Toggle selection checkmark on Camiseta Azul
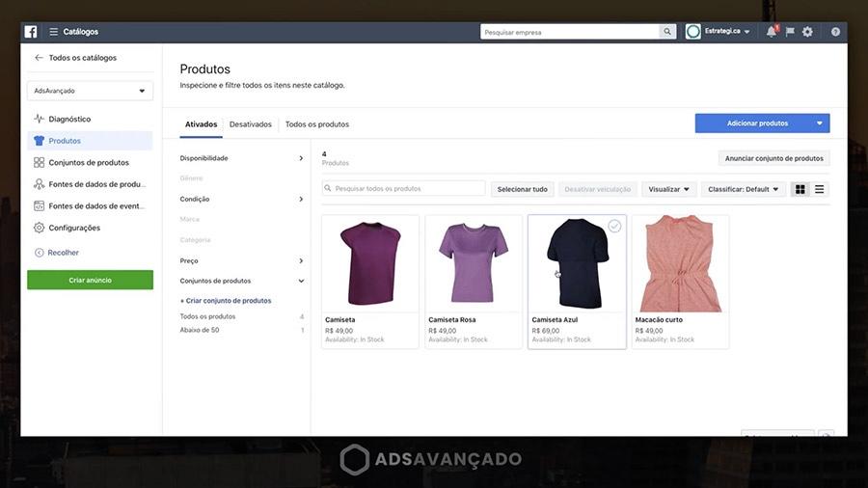This screenshot has height=488, width=868. click(x=614, y=226)
